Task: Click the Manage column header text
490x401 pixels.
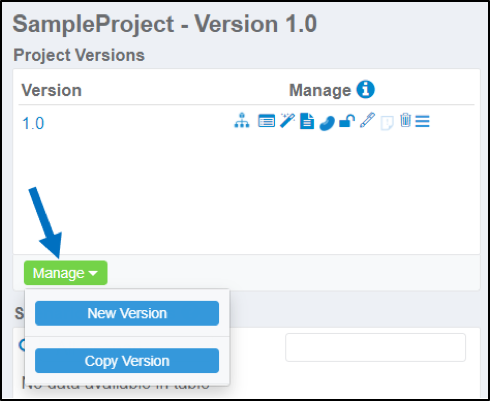Action: [320, 90]
